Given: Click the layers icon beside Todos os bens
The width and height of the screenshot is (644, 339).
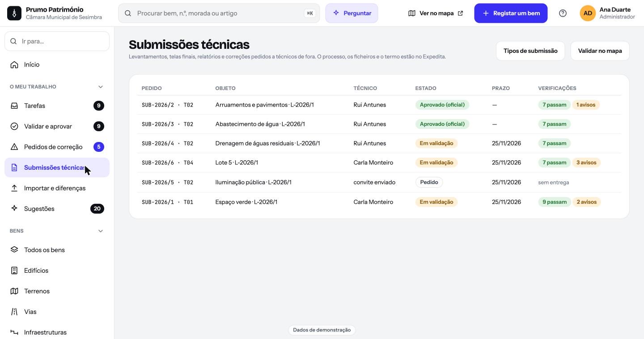Looking at the screenshot, I should [x=14, y=250].
